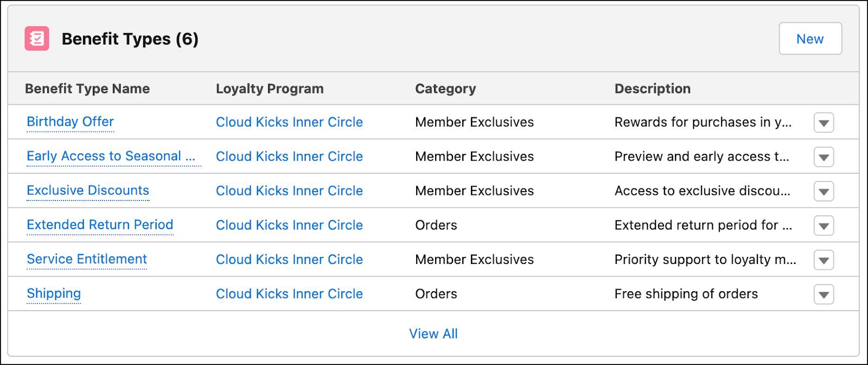The width and height of the screenshot is (868, 365).
Task: Open row actions for Birthday Offer
Action: (824, 123)
